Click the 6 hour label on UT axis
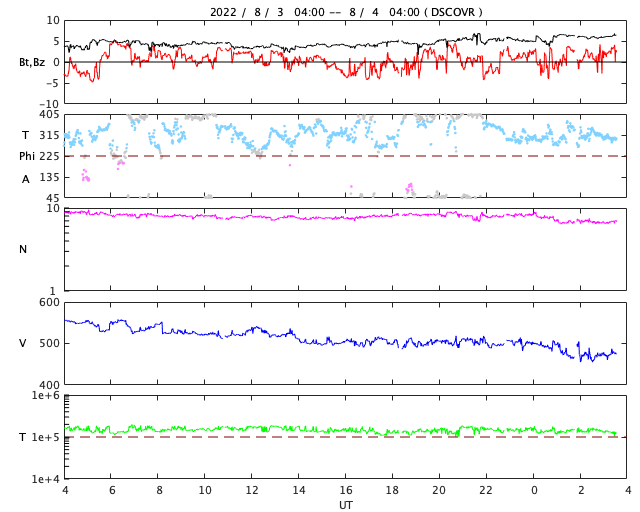Screen dimensions: 640x512 (x=112, y=490)
